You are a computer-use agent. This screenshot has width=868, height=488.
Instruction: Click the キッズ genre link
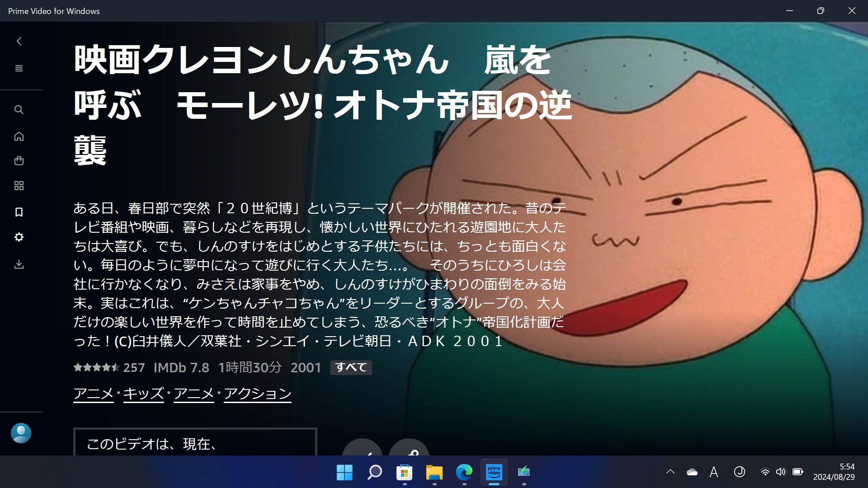coord(143,394)
